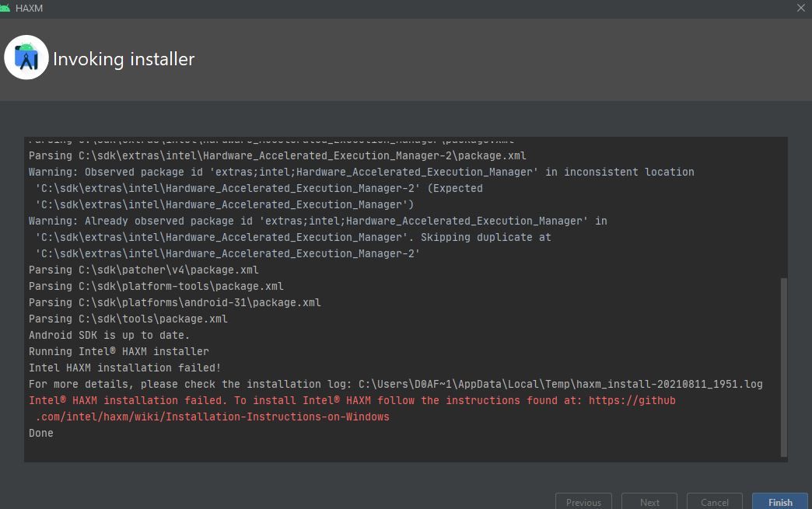This screenshot has height=509, width=812.
Task: Click the HAXM window title text
Action: pyautogui.click(x=30, y=8)
